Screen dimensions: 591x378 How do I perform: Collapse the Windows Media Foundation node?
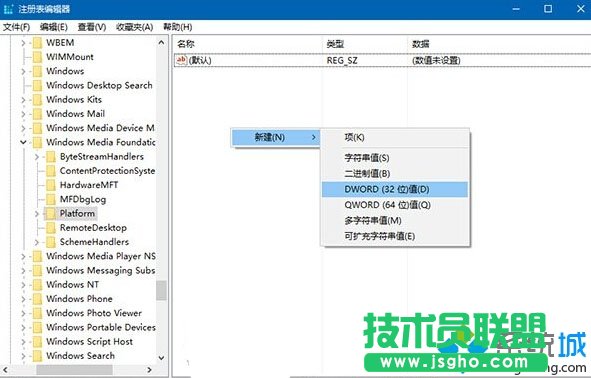click(x=23, y=142)
